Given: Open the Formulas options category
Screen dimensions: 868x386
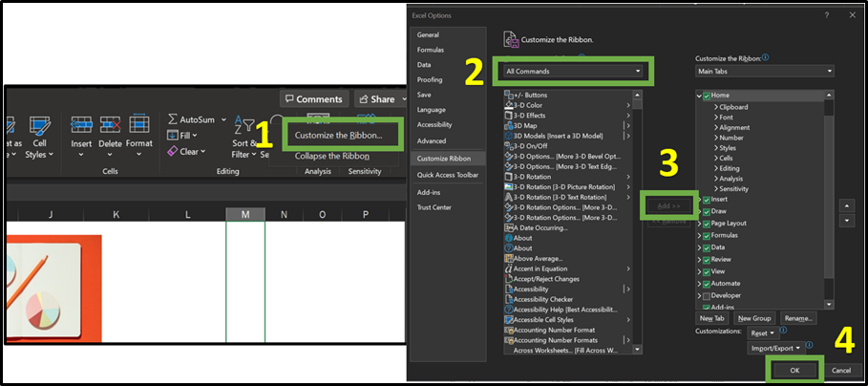Looking at the screenshot, I should point(431,50).
